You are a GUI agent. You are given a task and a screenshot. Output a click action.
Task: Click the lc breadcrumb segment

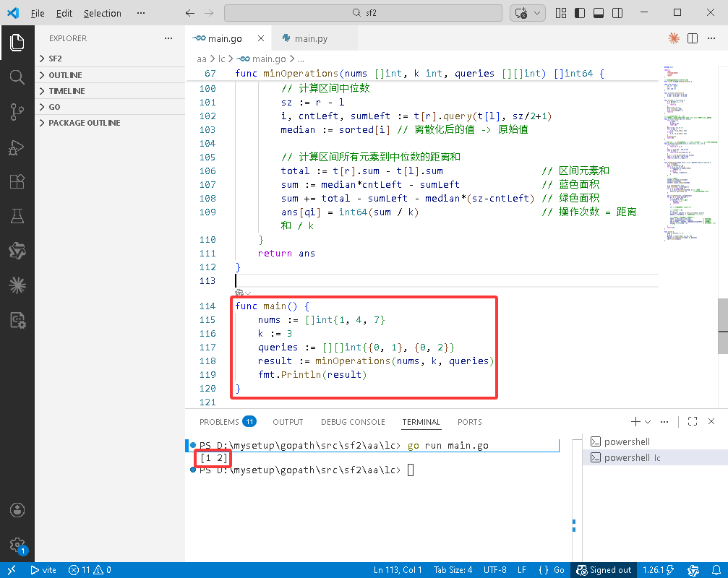click(221, 59)
